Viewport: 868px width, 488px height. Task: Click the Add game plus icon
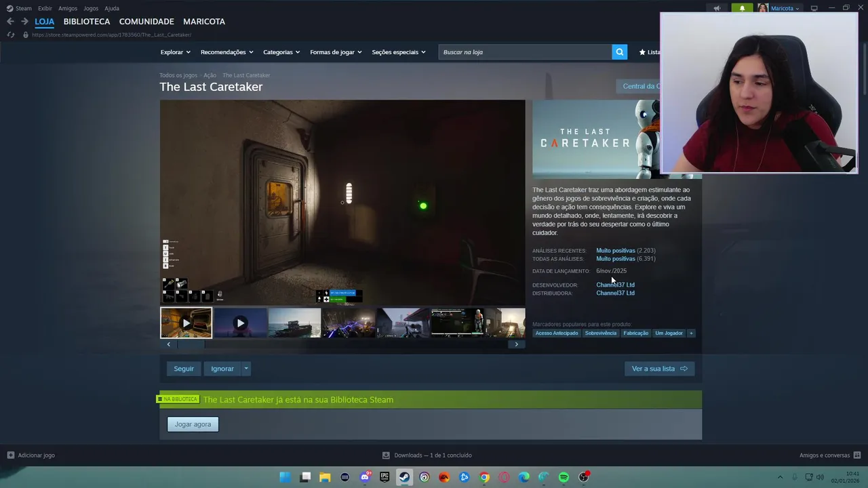(x=10, y=455)
